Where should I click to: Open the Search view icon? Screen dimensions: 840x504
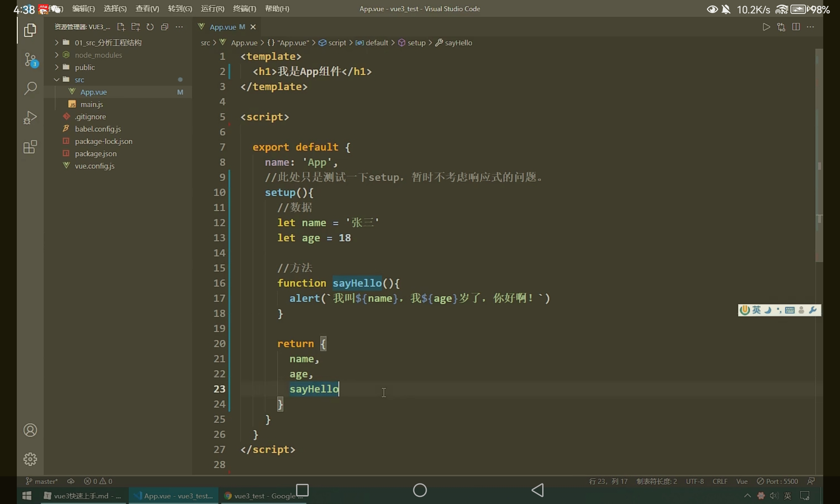[30, 88]
